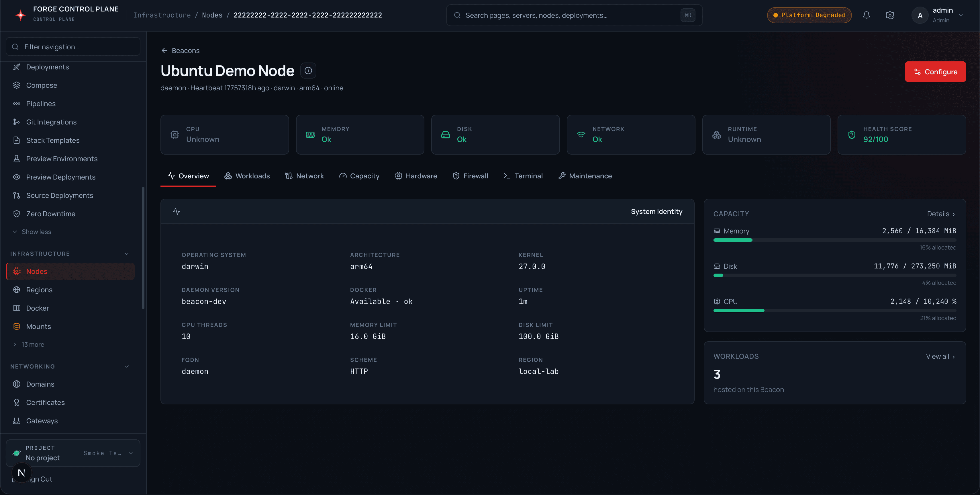Open capacity Details link
Viewport: 980px width, 495px height.
coord(941,214)
